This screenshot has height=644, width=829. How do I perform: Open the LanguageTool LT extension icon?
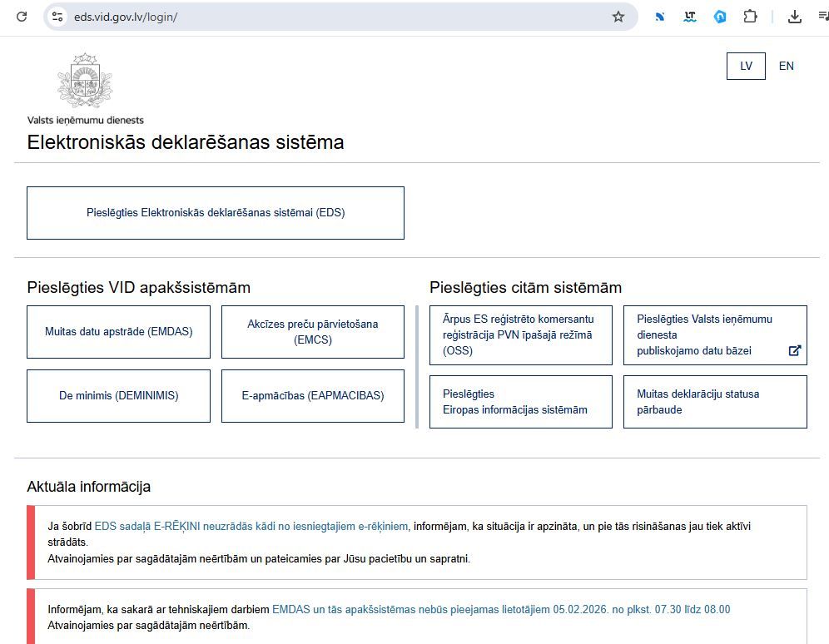689,17
